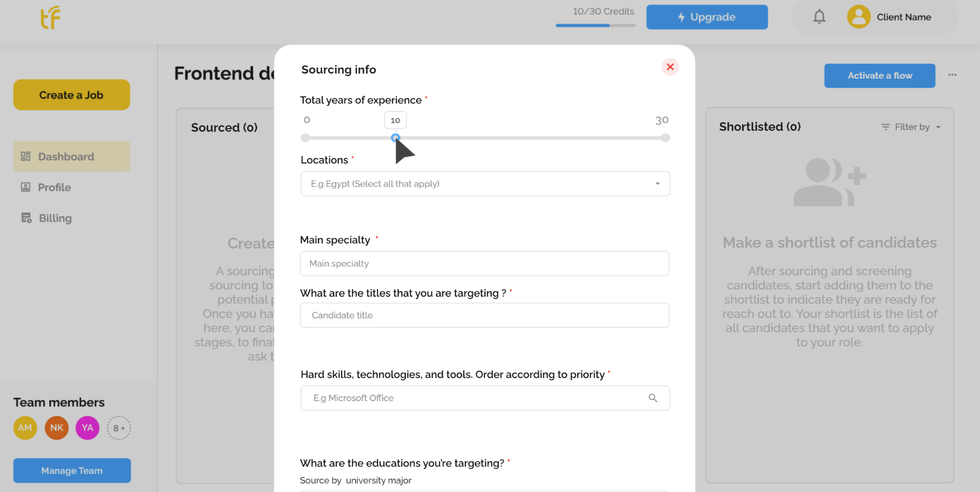Image resolution: width=980 pixels, height=492 pixels.
Task: Click the YA team member avatar
Action: pyautogui.click(x=88, y=428)
